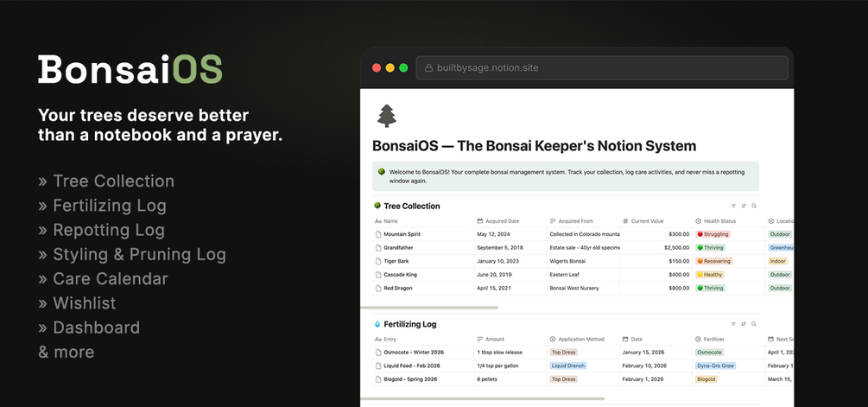Search within Fertilizing Log table
868x407 pixels.
pyautogui.click(x=754, y=324)
